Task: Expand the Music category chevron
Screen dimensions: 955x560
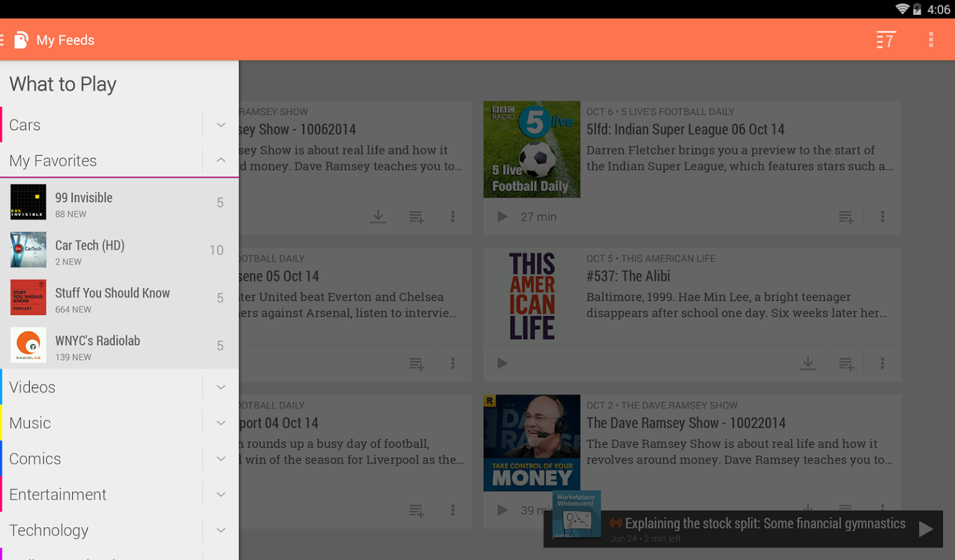Action: click(220, 423)
